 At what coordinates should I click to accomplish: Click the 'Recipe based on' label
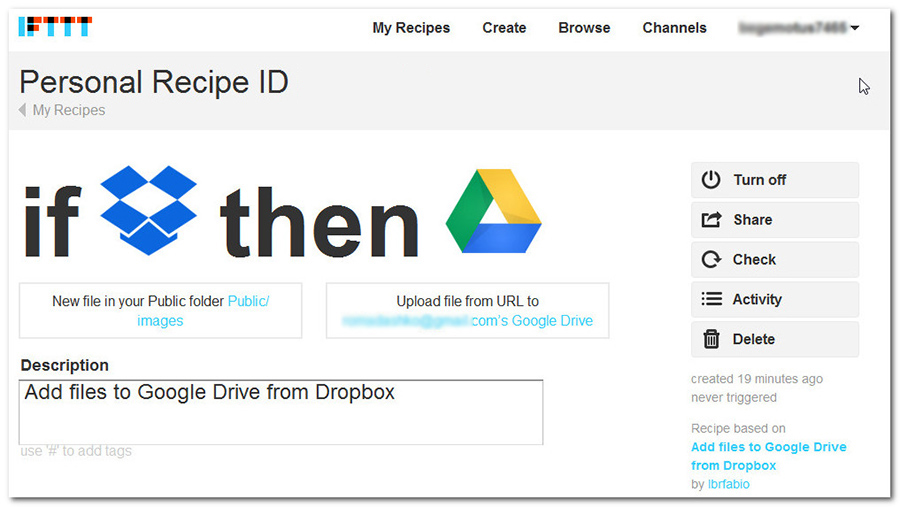[738, 428]
